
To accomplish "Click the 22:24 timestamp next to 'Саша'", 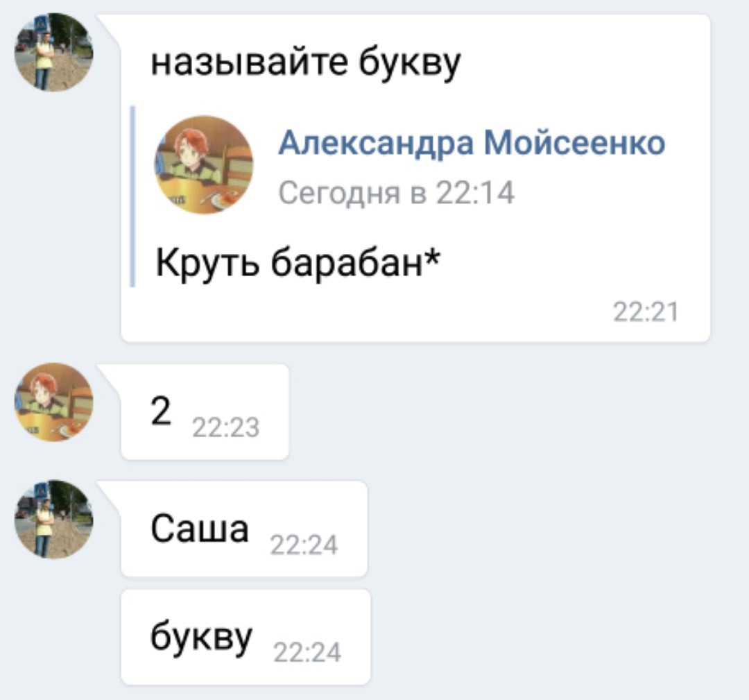I will click(x=304, y=545).
